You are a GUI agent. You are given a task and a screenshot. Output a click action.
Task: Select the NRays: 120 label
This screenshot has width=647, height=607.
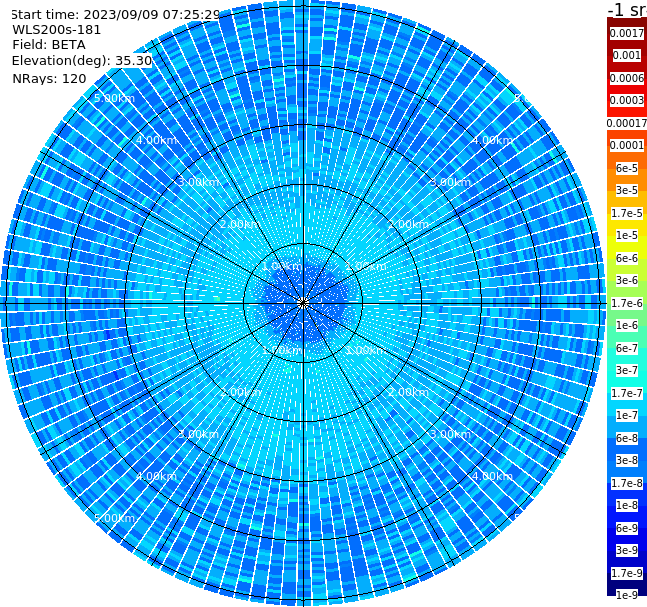click(x=49, y=78)
